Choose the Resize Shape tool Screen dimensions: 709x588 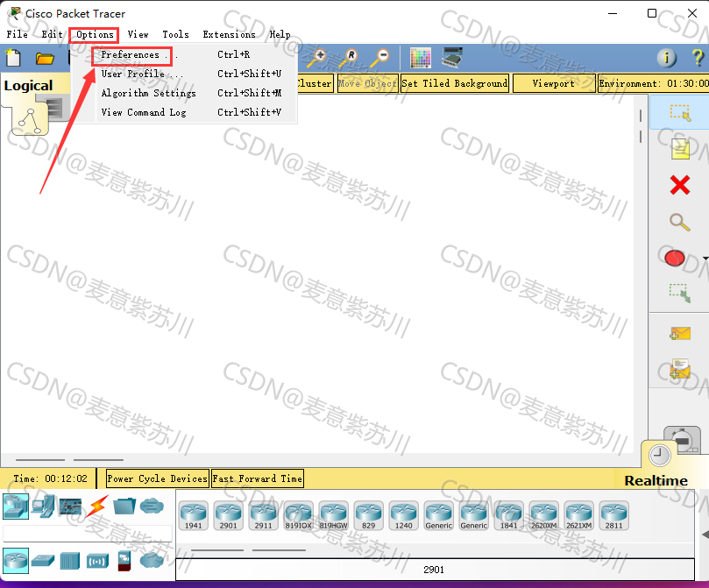(x=680, y=293)
